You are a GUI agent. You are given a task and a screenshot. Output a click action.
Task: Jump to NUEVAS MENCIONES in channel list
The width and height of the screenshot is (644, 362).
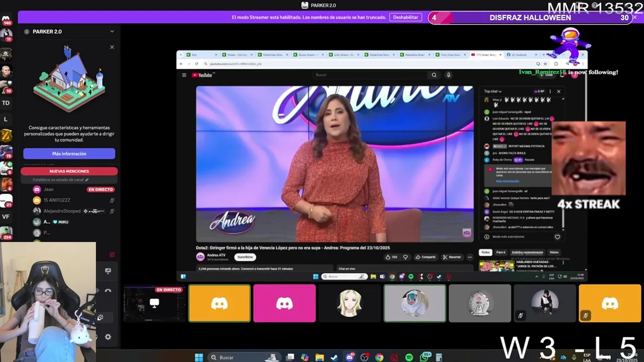pos(69,171)
